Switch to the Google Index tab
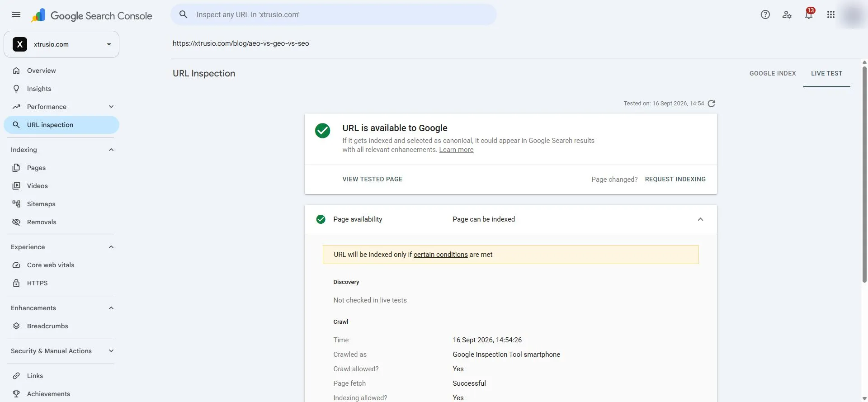Screen dimensions: 868x402 coord(773,73)
